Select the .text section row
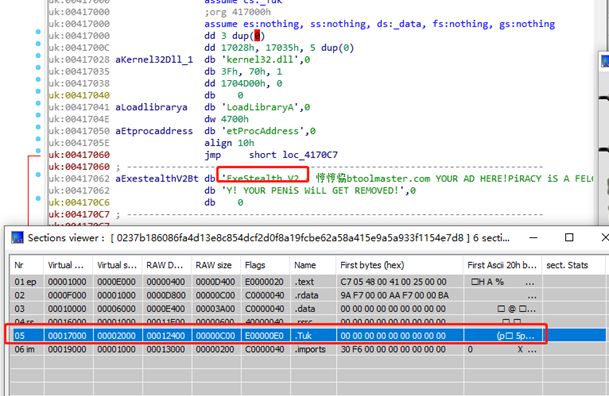 coord(307,281)
